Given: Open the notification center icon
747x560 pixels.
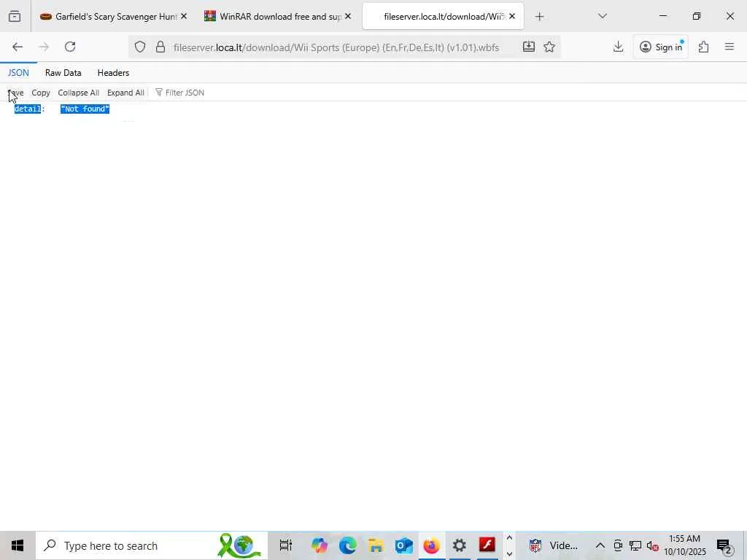Looking at the screenshot, I should point(724,545).
